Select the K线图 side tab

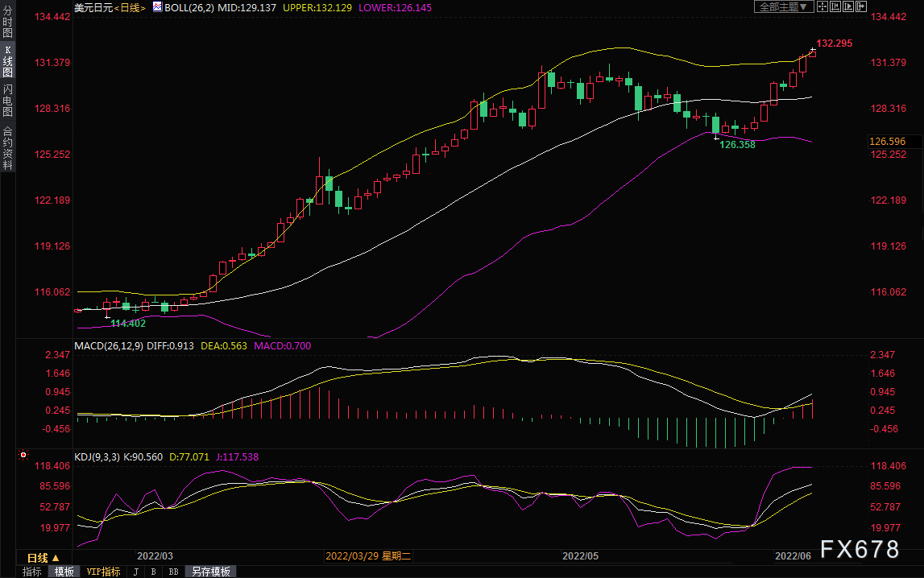pyautogui.click(x=8, y=61)
